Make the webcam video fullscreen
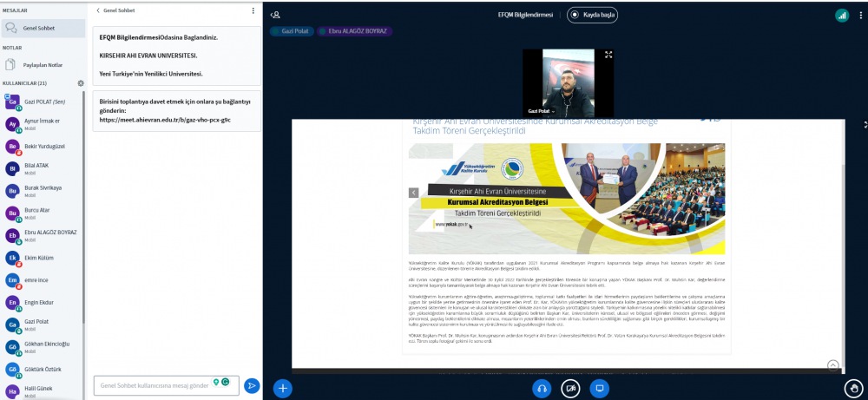868x400 pixels. (608, 55)
